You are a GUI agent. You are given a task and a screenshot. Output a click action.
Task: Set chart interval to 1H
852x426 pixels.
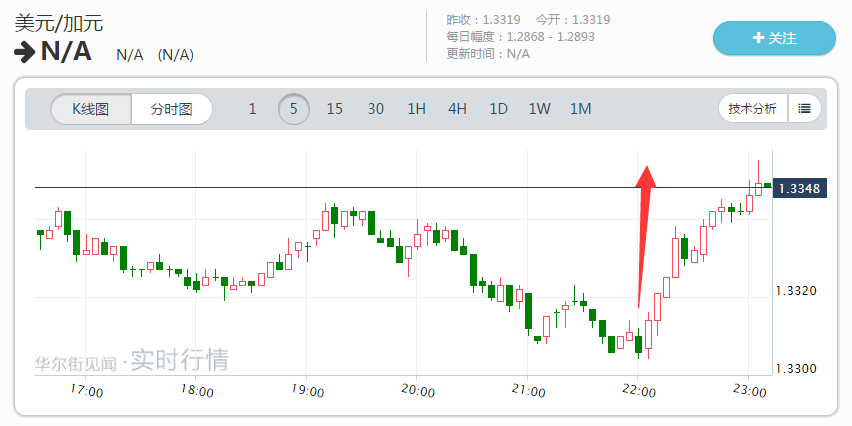tap(416, 109)
